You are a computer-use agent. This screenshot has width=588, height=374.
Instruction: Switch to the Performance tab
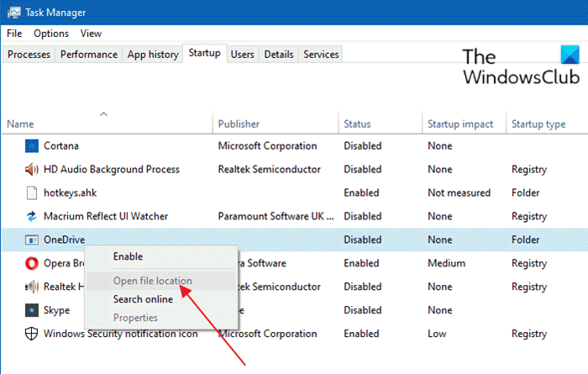(89, 55)
